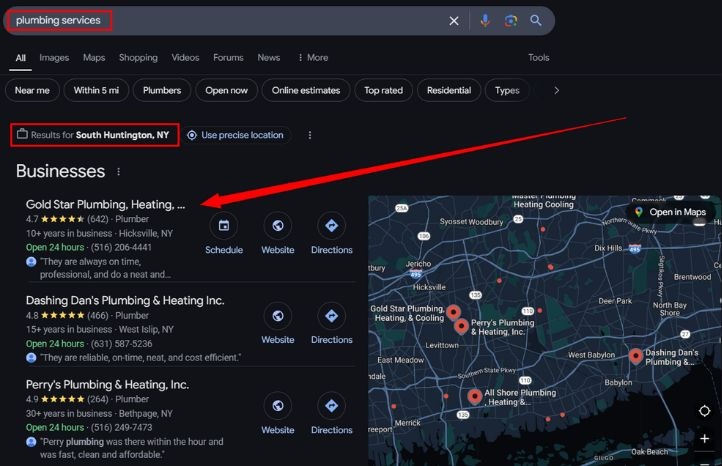
Task: Go to the News tab
Action: (x=268, y=58)
